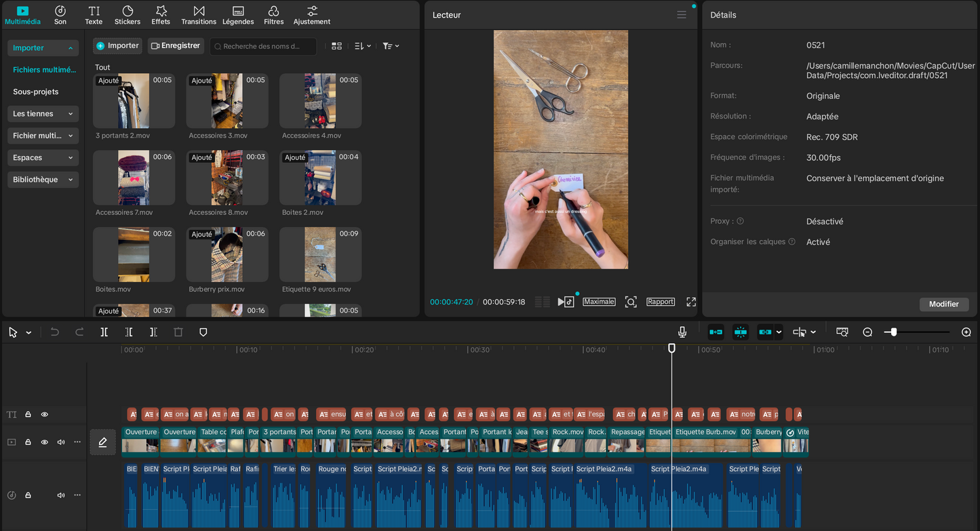Viewport: 980px width, 531px height.
Task: Click the zoom in timeline plus icon
Action: [x=966, y=332]
